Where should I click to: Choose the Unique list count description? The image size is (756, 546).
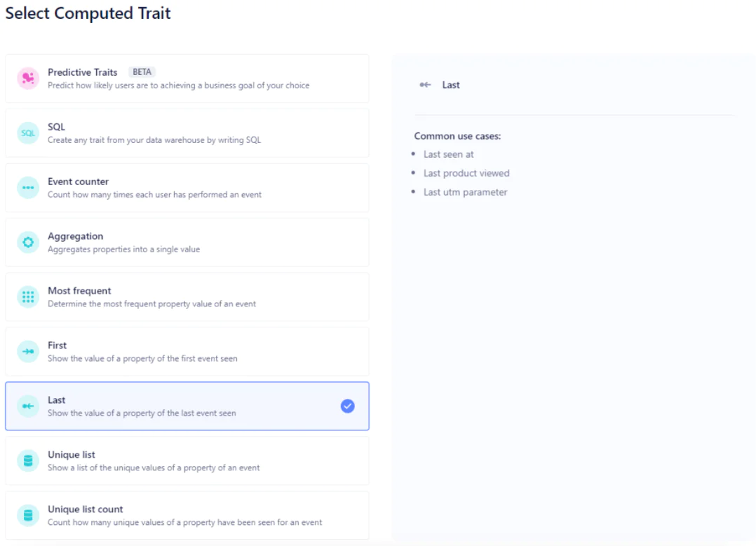point(184,522)
